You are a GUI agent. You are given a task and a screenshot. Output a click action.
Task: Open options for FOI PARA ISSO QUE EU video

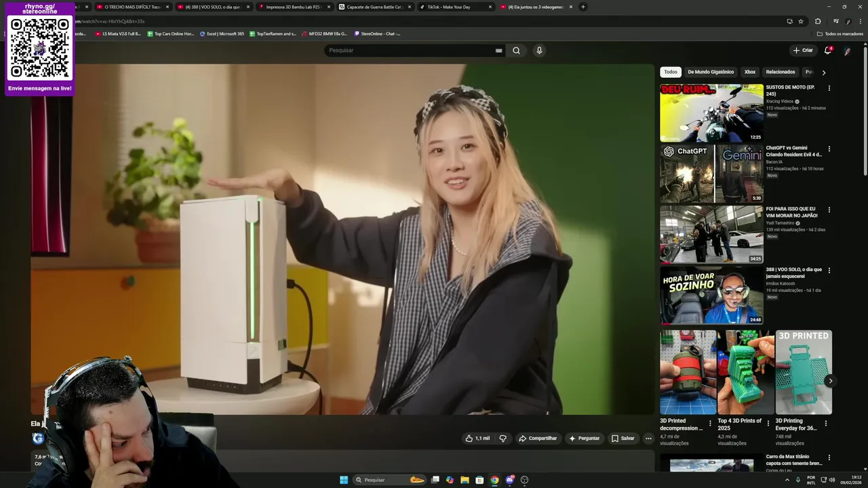[x=829, y=209]
